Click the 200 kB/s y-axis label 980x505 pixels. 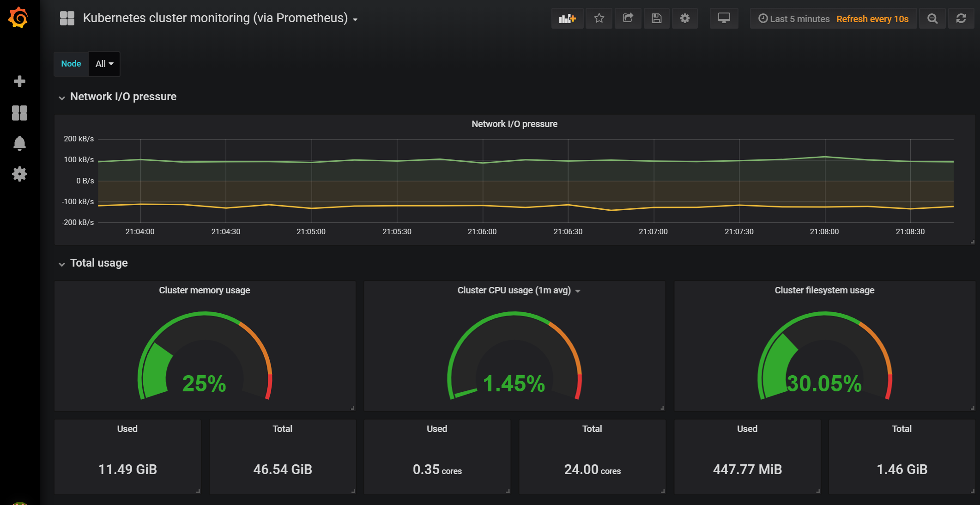click(79, 139)
